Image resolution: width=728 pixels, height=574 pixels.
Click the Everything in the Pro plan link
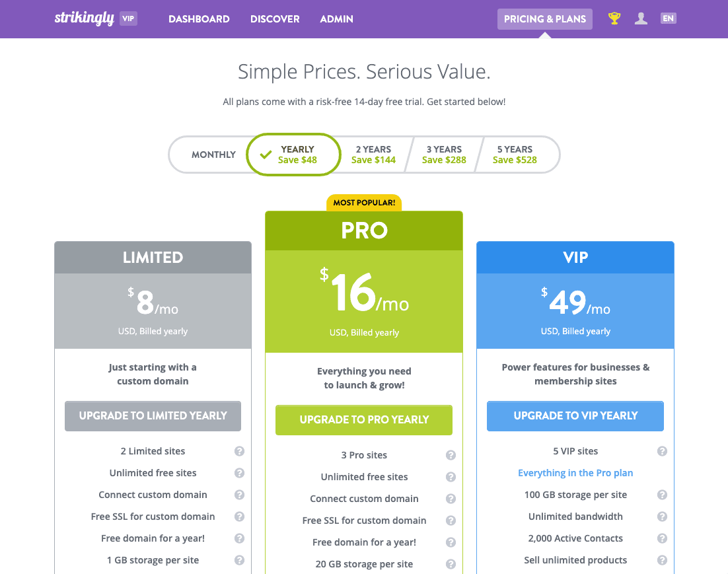pos(575,473)
